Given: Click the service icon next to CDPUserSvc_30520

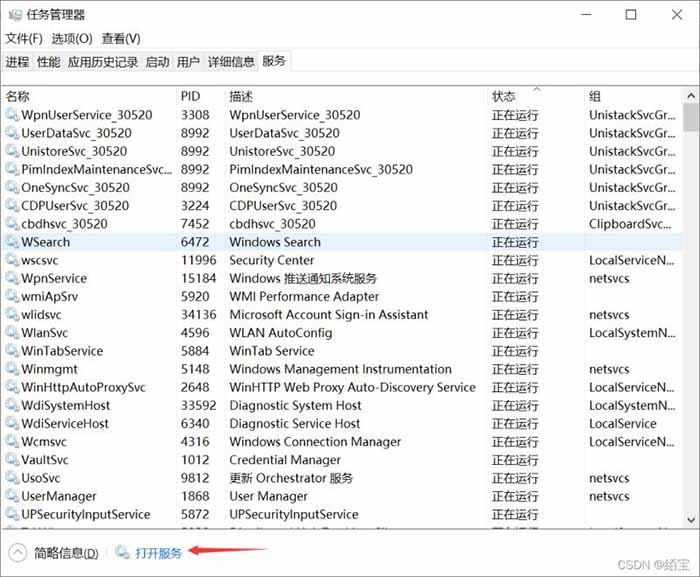Looking at the screenshot, I should [x=12, y=205].
